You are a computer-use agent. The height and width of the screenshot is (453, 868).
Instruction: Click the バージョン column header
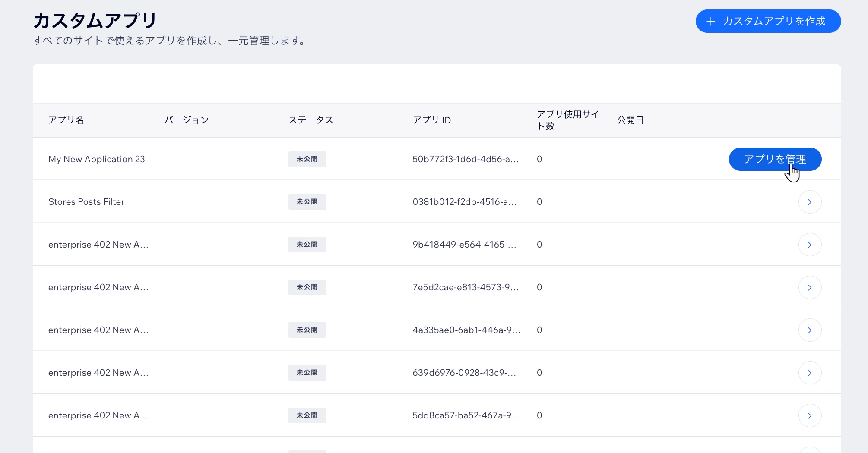tap(187, 120)
